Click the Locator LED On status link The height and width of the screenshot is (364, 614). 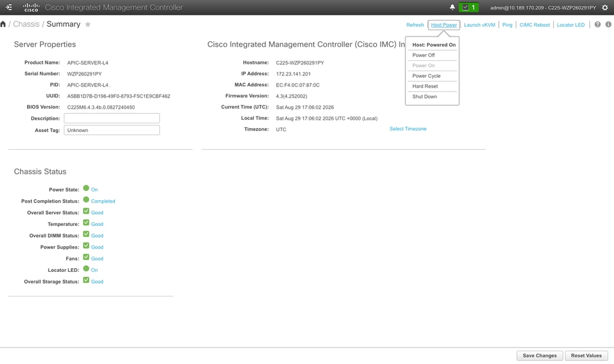[x=95, y=270]
